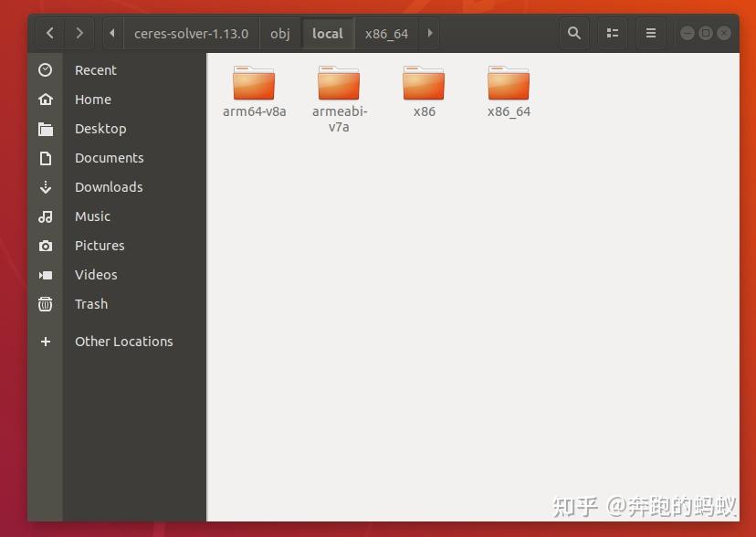756x537 pixels.
Task: Open Documents in the sidebar
Action: (110, 158)
